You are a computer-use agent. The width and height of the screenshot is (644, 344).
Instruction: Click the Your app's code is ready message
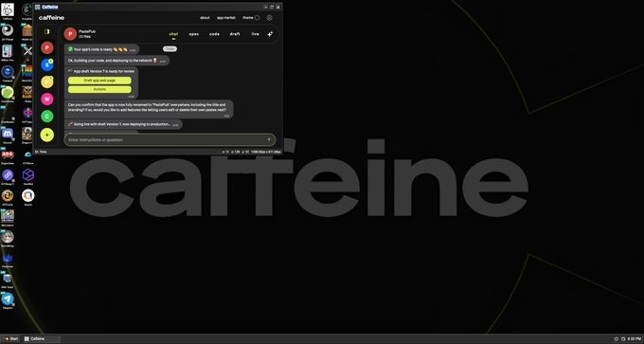pos(102,49)
